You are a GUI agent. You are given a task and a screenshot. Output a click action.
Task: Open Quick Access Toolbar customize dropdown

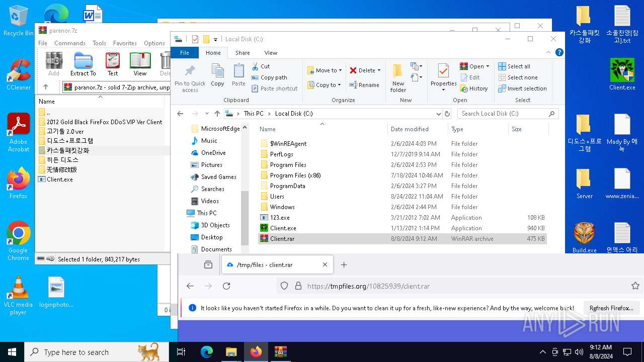point(215,39)
